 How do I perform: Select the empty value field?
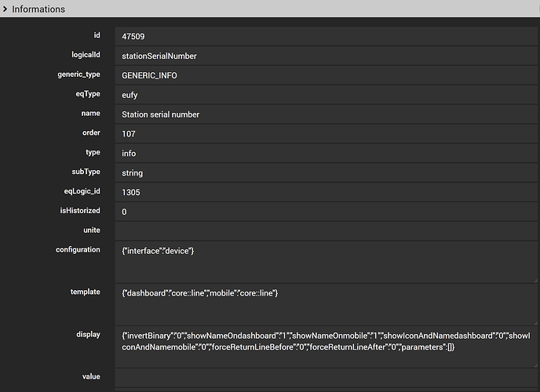click(x=327, y=378)
